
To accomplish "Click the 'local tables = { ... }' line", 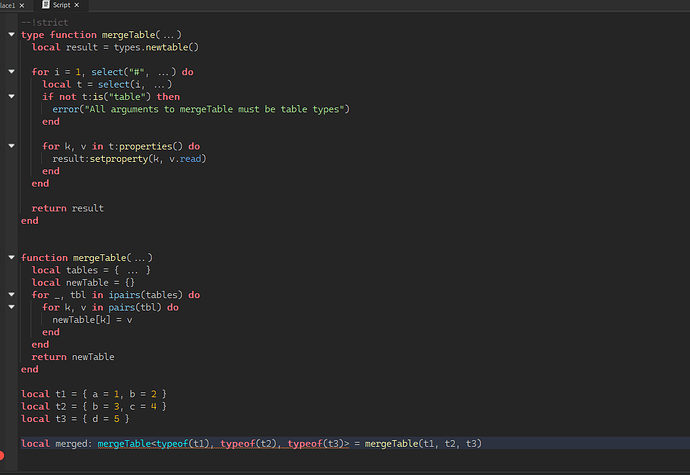I will [91, 270].
